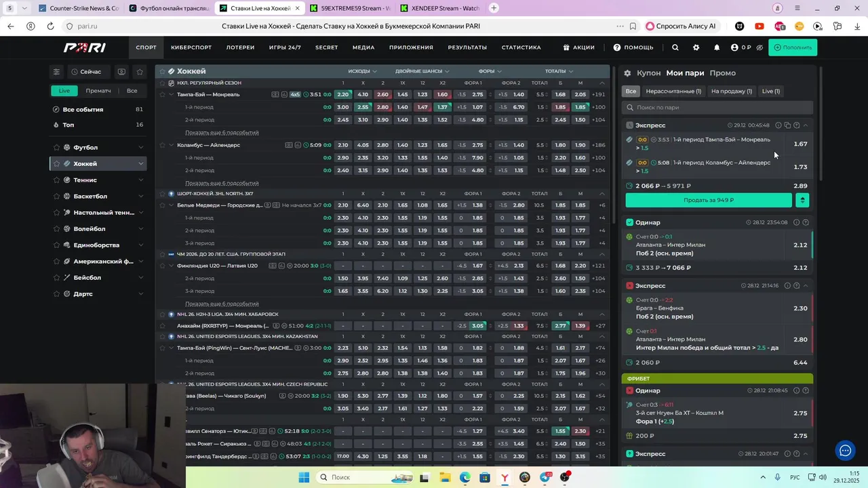The height and width of the screenshot is (488, 868).
Task: Select the Прематч mode toggle
Action: tap(98, 91)
